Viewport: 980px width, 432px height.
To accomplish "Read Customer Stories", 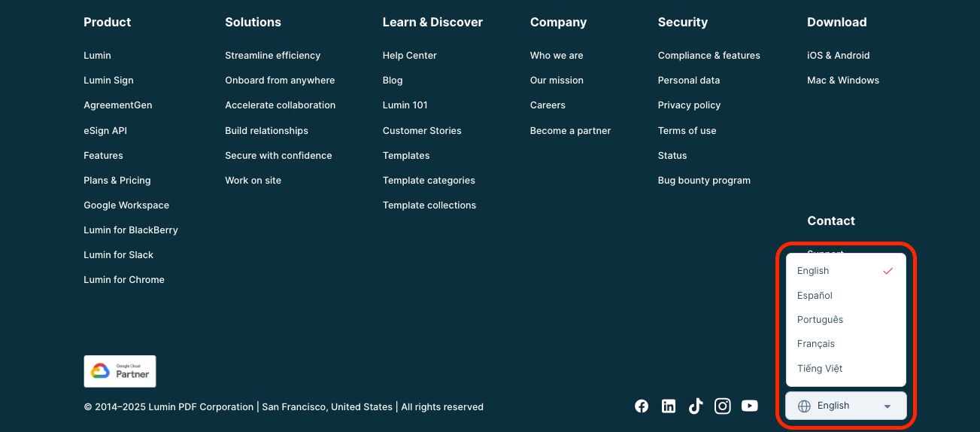I will (x=422, y=131).
